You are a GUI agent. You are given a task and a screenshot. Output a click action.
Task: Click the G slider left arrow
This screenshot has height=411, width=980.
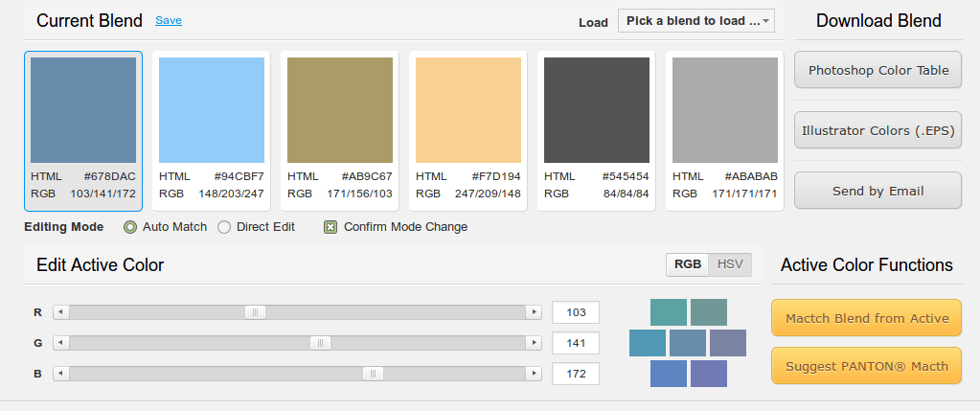coord(61,343)
